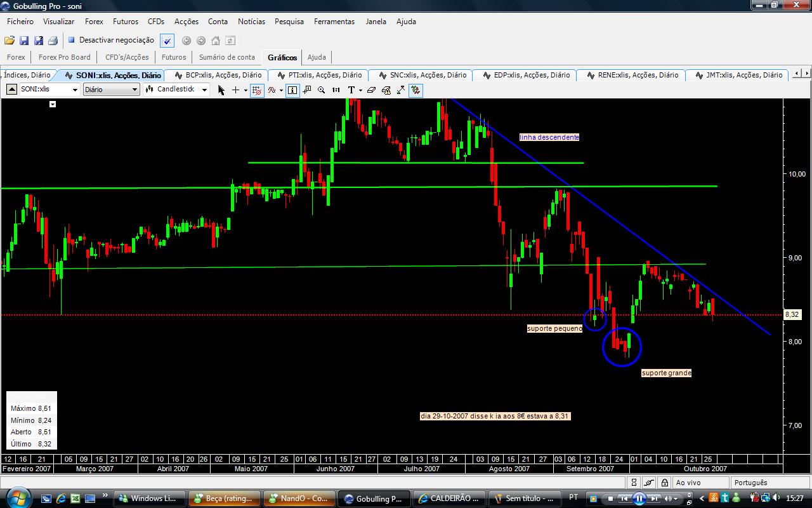Pause playback in taskbar media player

click(639, 498)
